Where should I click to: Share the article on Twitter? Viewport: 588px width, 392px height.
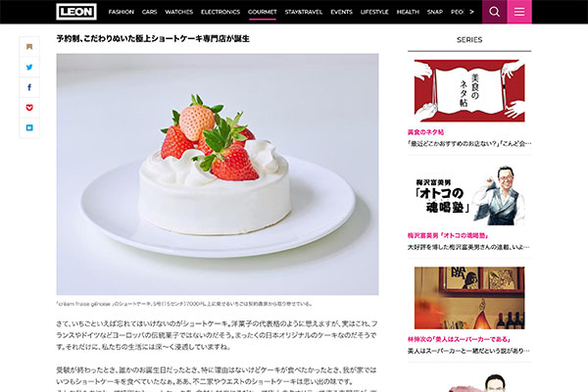click(29, 68)
